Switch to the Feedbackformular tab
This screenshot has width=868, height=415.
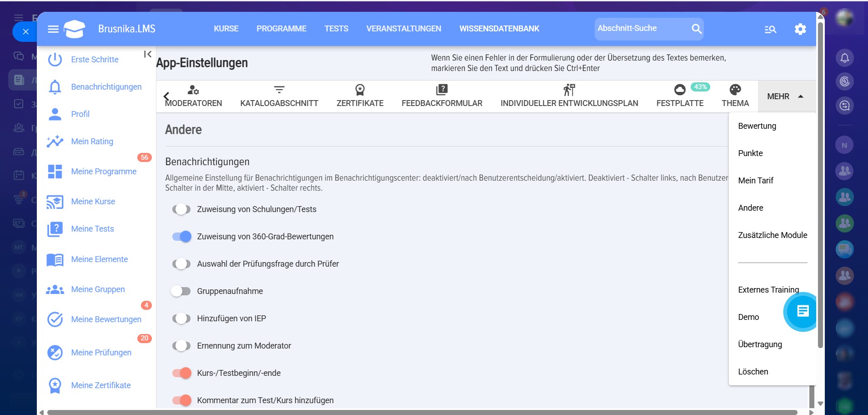pos(442,96)
